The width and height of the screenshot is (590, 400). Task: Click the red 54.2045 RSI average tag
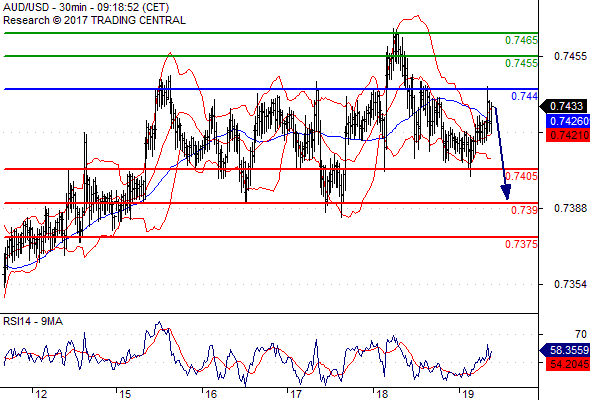(x=568, y=364)
